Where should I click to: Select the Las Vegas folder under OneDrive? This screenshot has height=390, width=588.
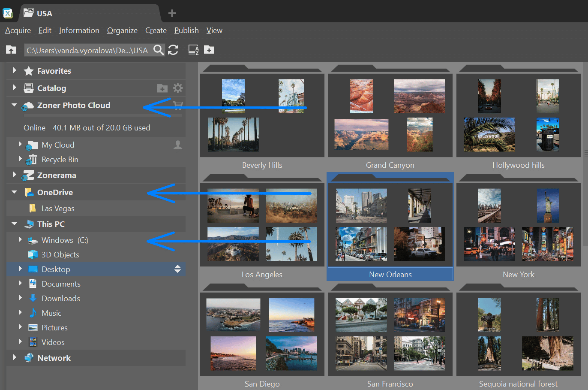point(57,209)
